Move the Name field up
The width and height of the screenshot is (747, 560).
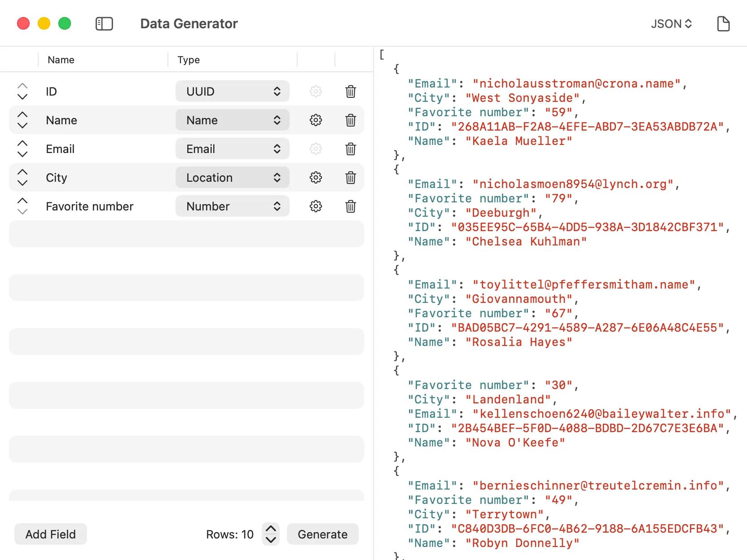22,115
